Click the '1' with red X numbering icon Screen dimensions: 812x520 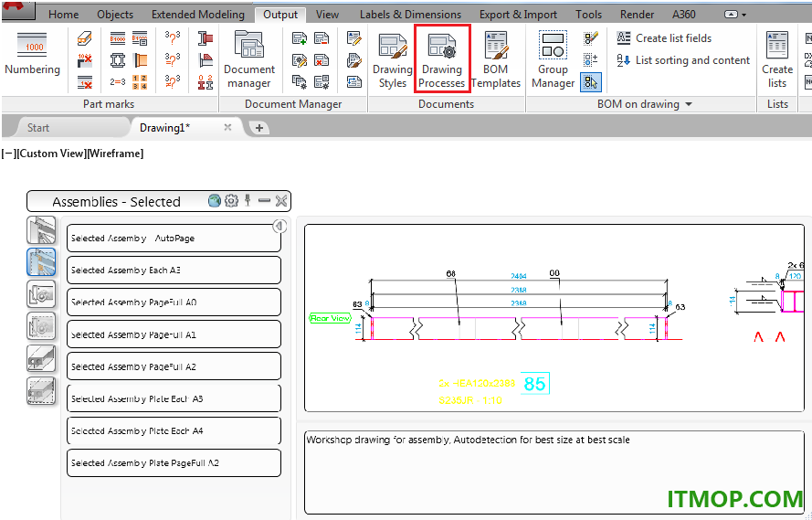click(x=84, y=82)
